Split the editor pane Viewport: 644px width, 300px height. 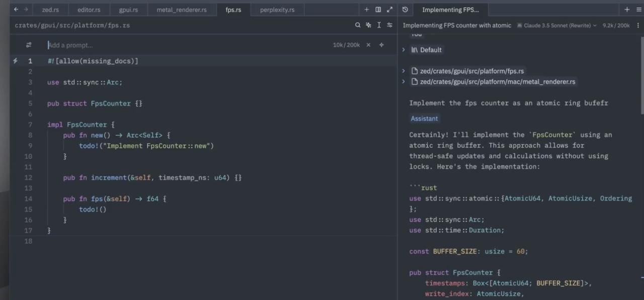click(378, 10)
